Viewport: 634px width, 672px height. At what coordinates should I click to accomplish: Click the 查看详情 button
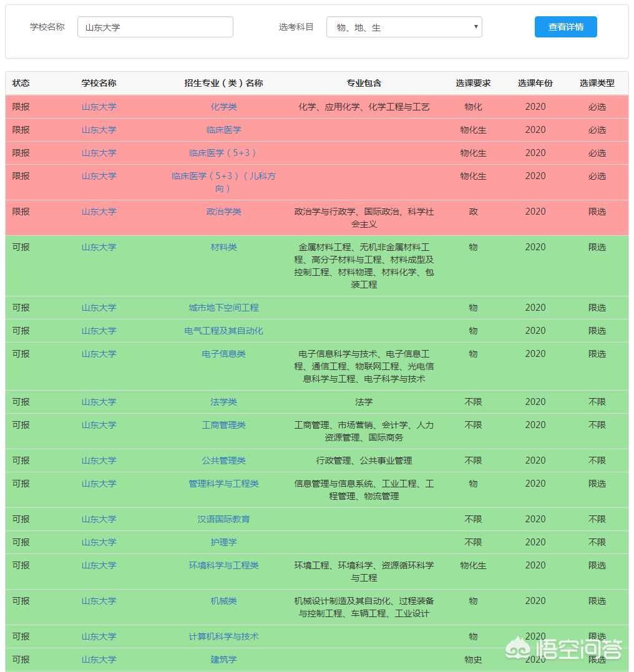(x=565, y=27)
